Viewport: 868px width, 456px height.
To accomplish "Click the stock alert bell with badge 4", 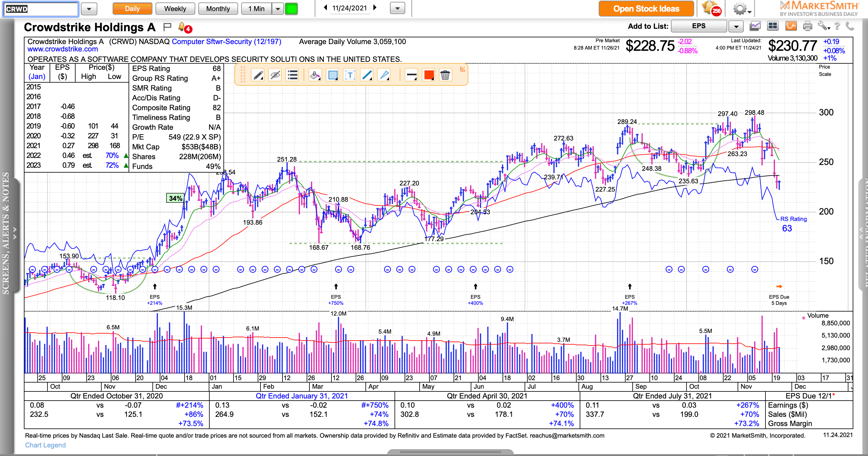I will [x=185, y=27].
